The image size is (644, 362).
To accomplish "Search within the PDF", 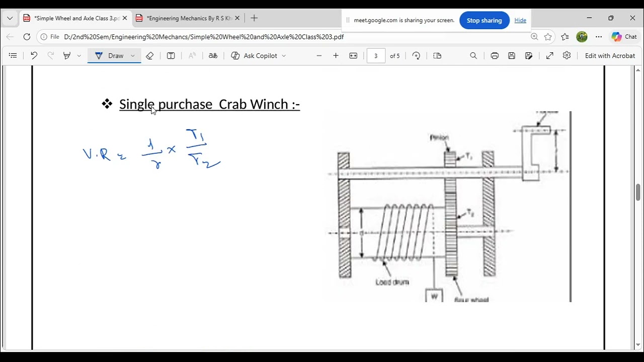I will [x=473, y=56].
